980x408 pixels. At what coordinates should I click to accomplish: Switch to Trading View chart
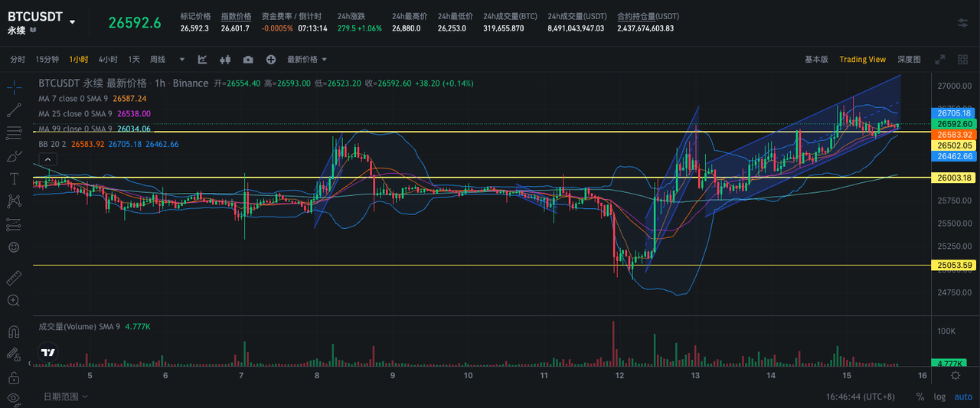click(x=862, y=60)
